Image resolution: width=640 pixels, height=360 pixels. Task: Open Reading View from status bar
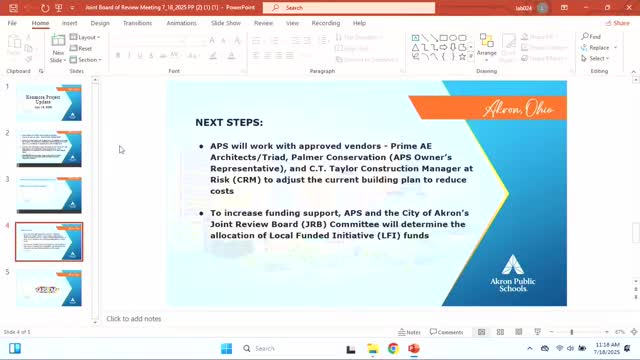click(x=518, y=332)
